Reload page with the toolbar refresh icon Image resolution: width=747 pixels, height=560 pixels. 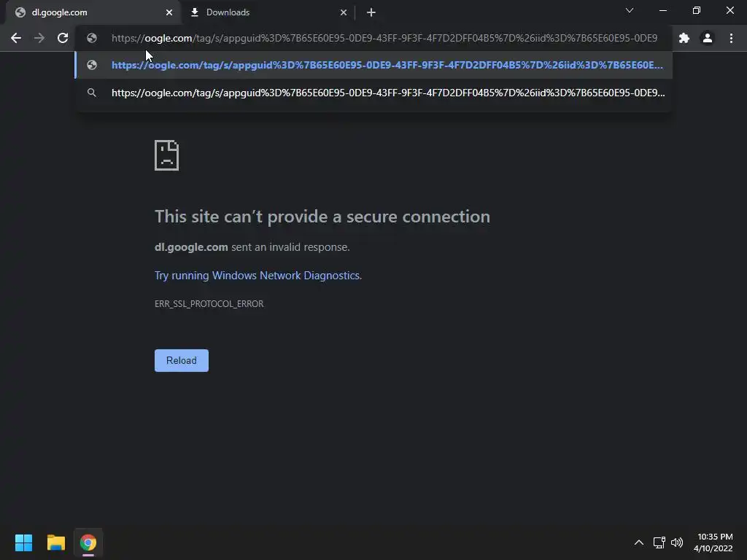tap(63, 38)
